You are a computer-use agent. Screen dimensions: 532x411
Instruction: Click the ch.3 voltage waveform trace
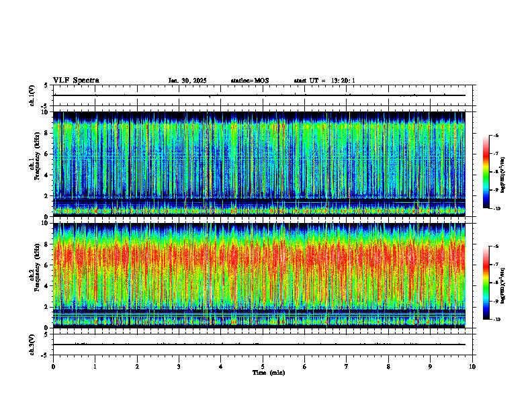[259, 345]
